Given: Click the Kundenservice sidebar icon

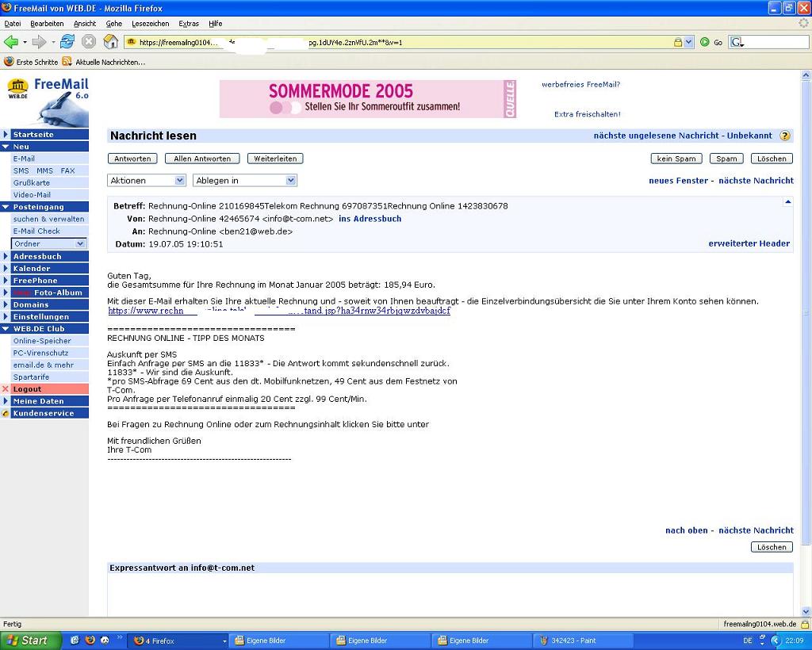Looking at the screenshot, I should point(6,414).
